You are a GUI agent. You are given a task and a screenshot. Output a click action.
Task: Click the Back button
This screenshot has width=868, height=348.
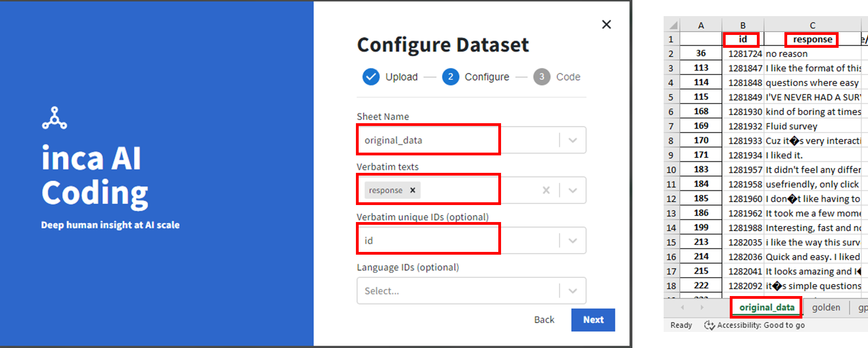(544, 320)
